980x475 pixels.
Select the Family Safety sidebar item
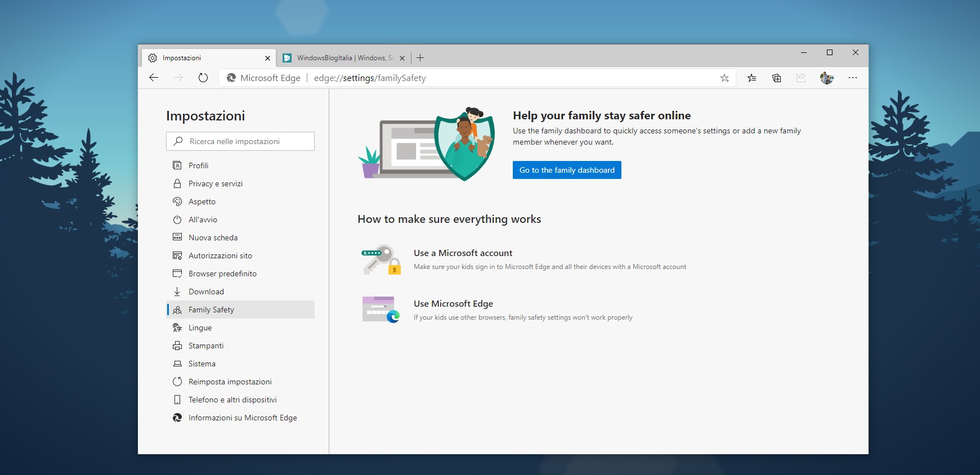pyautogui.click(x=240, y=310)
